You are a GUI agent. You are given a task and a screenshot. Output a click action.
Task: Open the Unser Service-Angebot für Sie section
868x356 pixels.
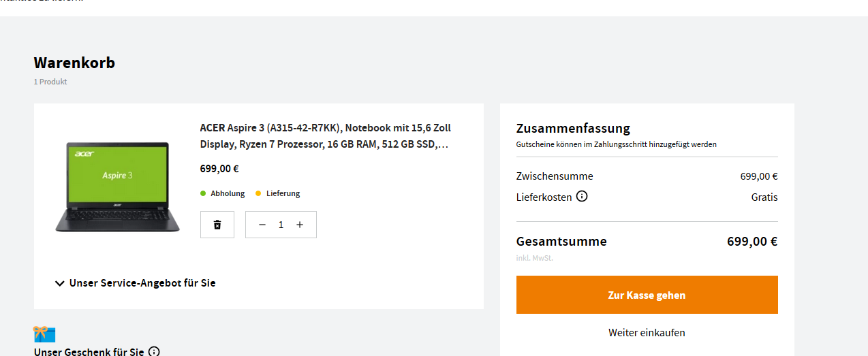136,283
